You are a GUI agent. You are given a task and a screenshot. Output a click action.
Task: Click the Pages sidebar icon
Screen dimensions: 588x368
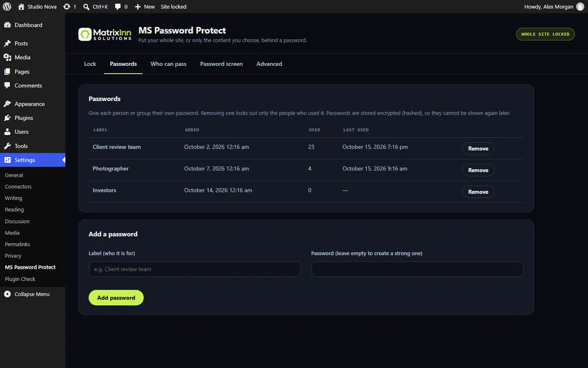point(7,72)
